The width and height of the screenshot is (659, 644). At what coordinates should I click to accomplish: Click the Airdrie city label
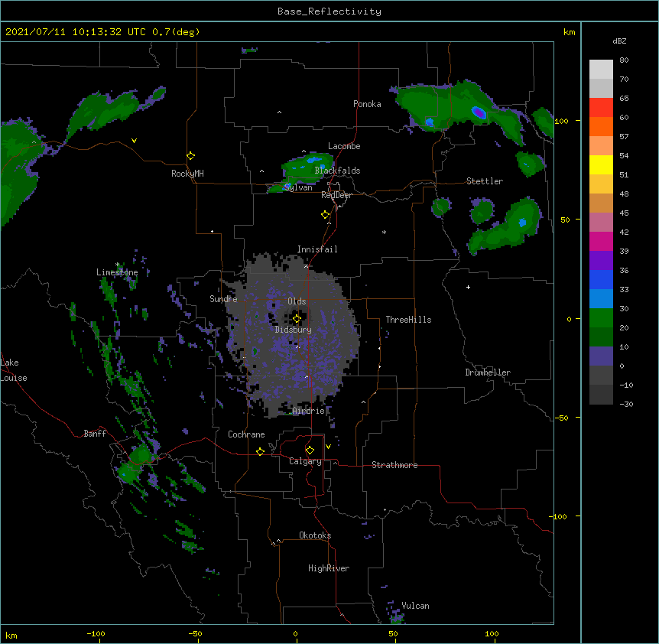click(309, 411)
